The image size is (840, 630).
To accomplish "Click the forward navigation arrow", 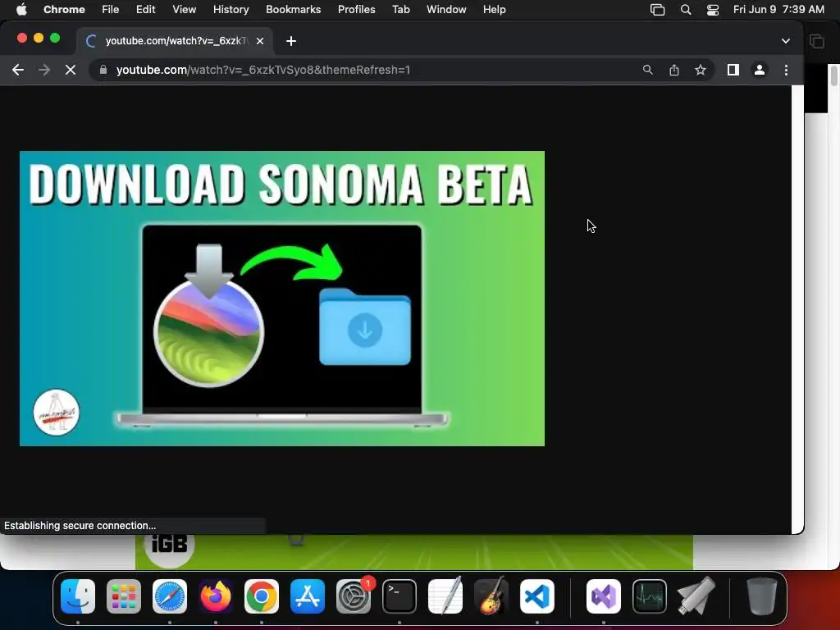I will (44, 70).
